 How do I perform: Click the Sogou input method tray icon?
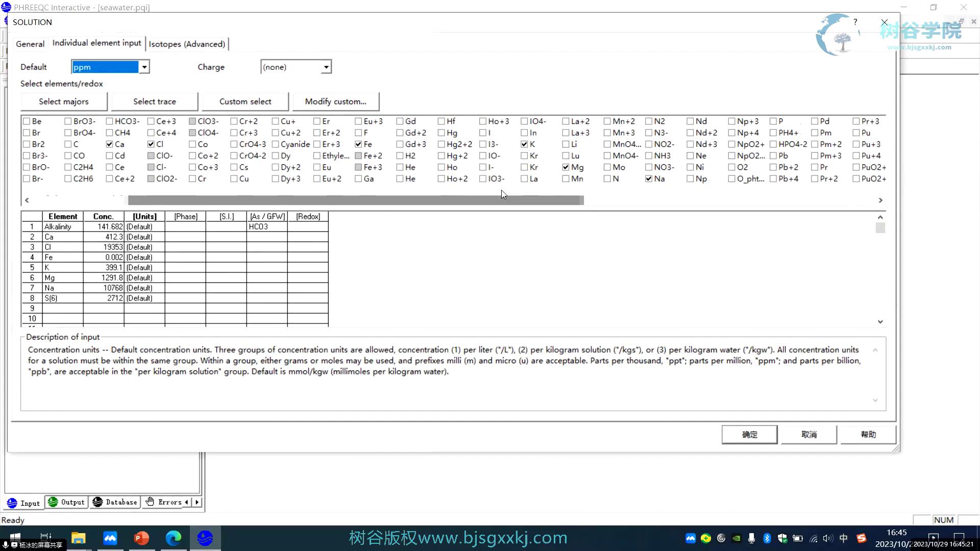tap(862, 538)
